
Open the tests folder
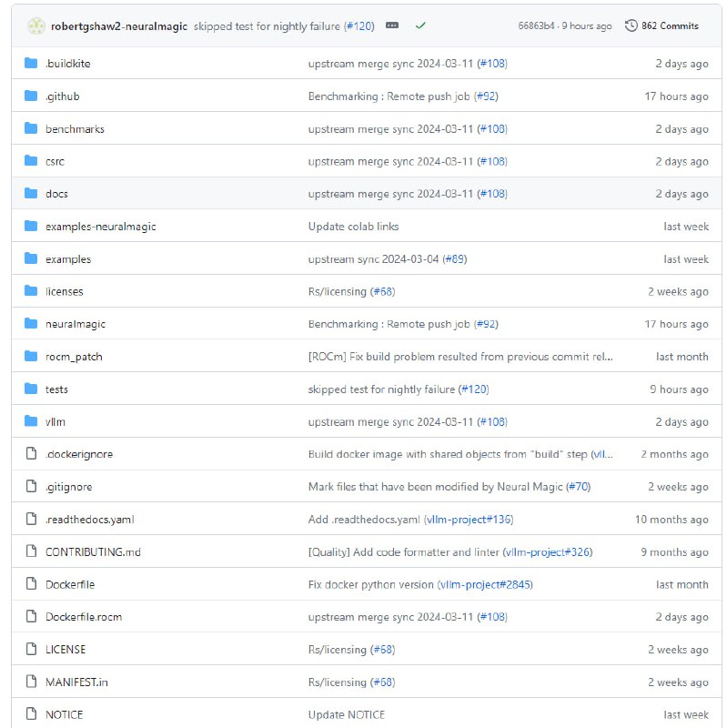pyautogui.click(x=56, y=389)
